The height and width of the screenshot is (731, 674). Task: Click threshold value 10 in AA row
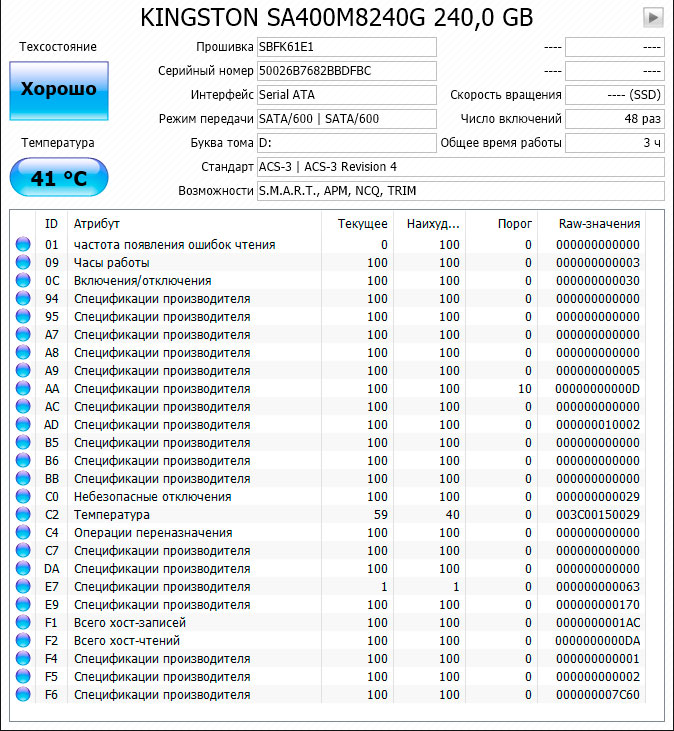coord(525,389)
